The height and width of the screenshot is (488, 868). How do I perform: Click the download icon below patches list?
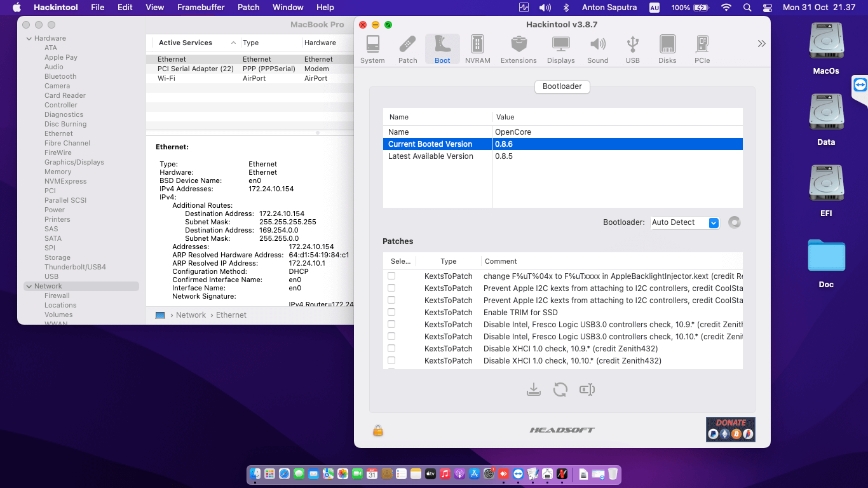click(x=534, y=390)
